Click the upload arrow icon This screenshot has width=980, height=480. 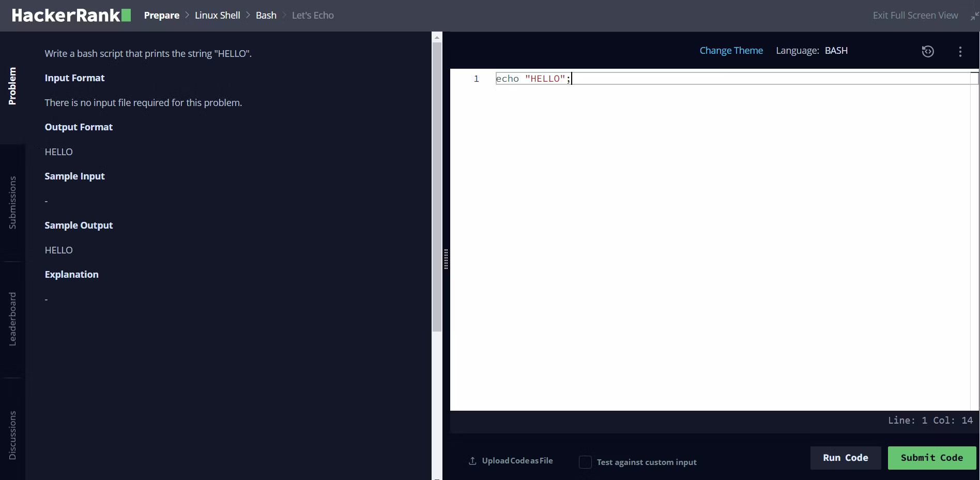point(472,461)
